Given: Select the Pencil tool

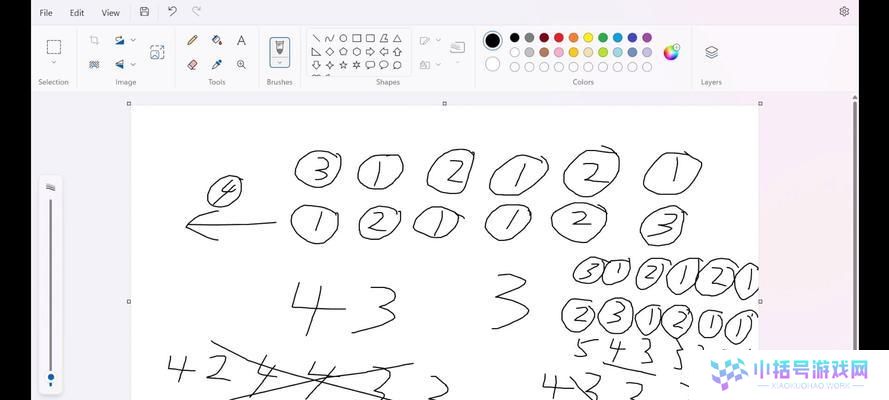Looking at the screenshot, I should pyautogui.click(x=192, y=40).
